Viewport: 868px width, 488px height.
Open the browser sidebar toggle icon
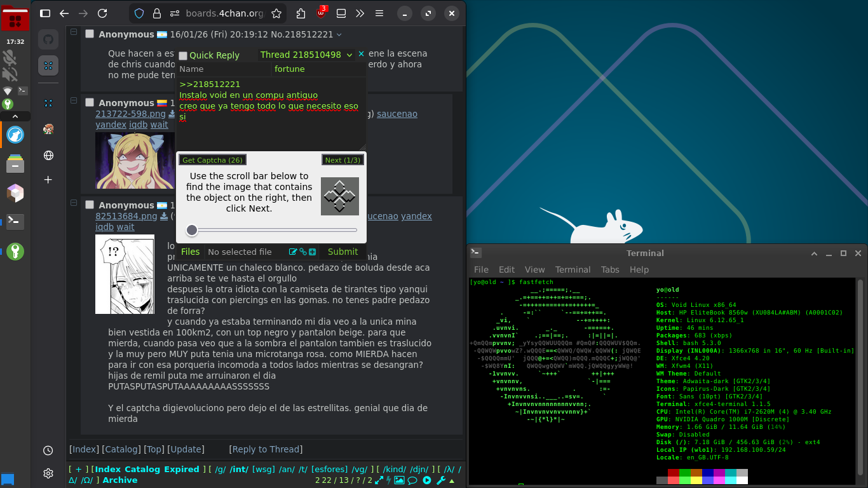(45, 13)
